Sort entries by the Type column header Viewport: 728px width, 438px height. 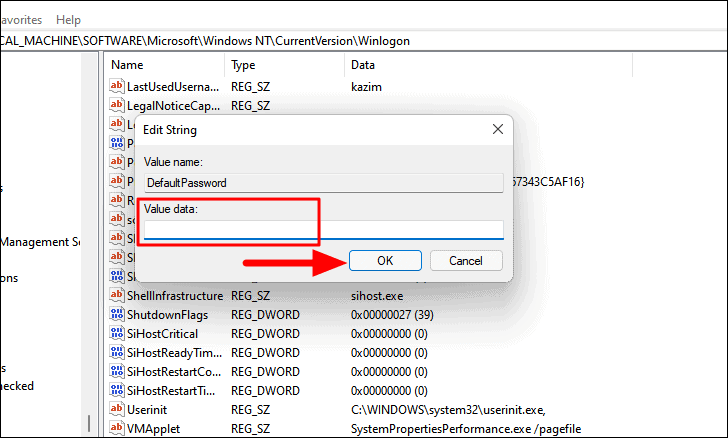pos(285,65)
